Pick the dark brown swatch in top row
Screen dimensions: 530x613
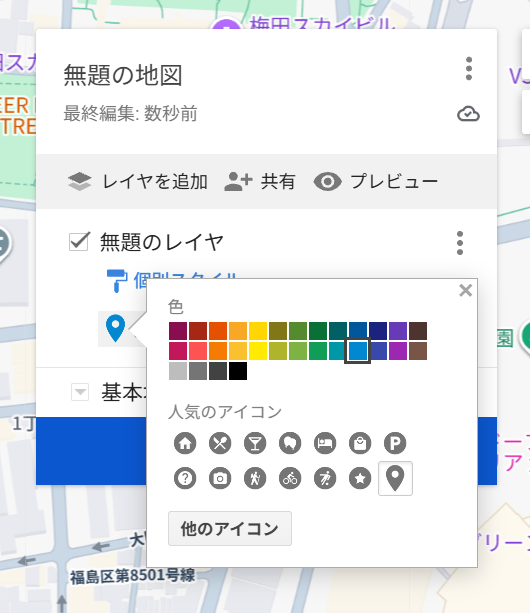418,331
